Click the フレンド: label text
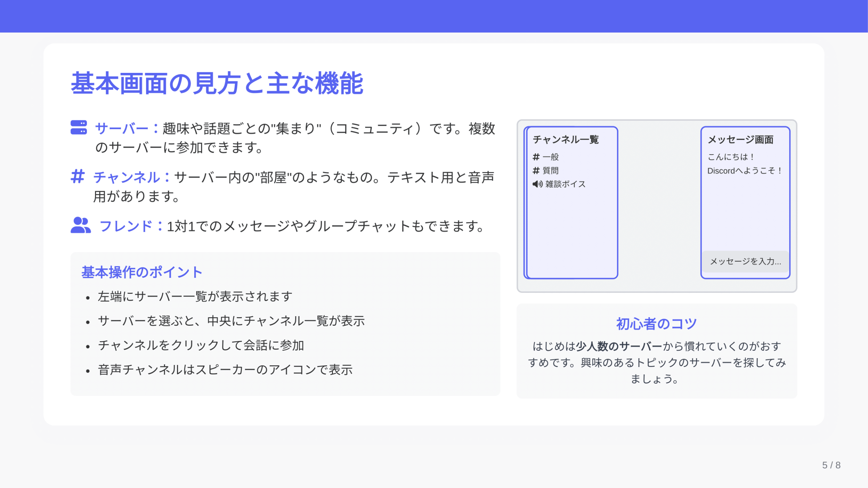 click(x=131, y=226)
